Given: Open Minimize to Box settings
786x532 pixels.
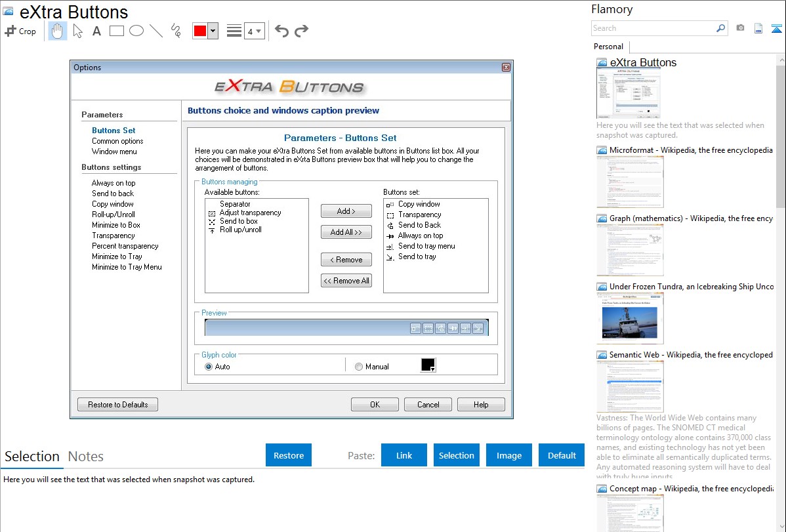Looking at the screenshot, I should 115,225.
